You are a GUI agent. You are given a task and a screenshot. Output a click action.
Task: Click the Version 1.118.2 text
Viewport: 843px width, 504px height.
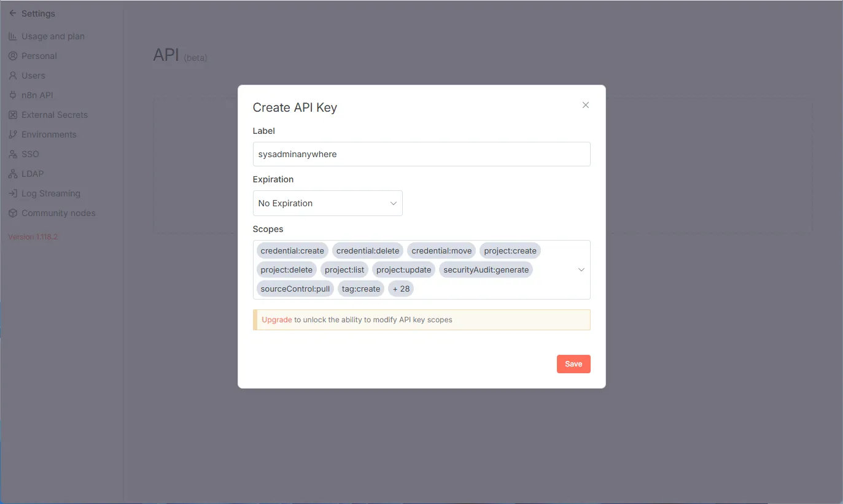(x=32, y=236)
